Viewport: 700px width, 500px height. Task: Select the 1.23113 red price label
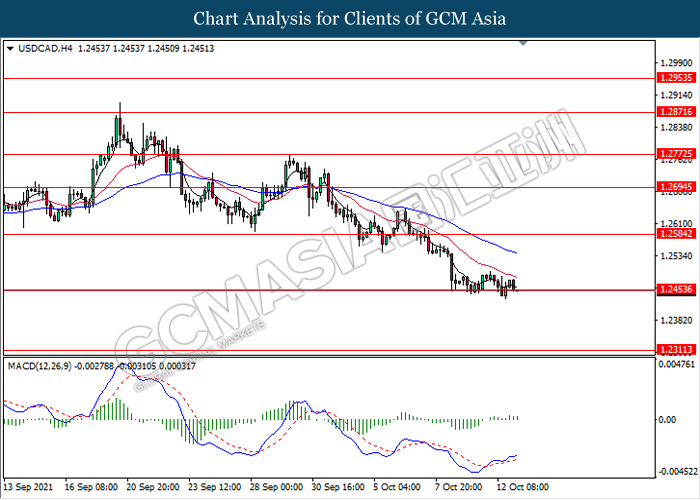pos(676,350)
